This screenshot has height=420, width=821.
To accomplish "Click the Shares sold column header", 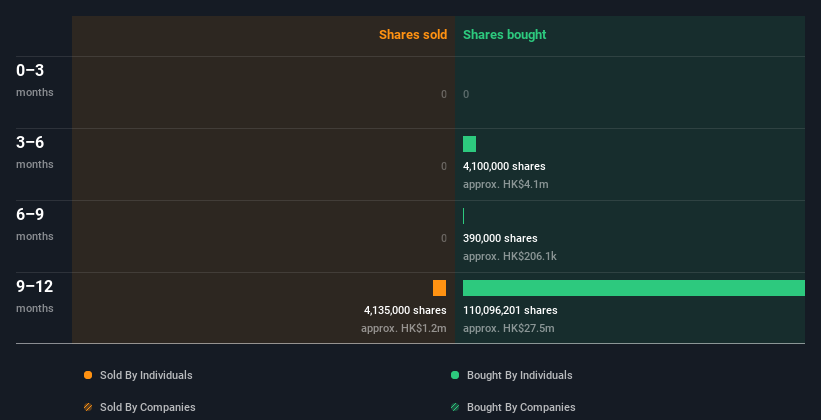I will 413,35.
